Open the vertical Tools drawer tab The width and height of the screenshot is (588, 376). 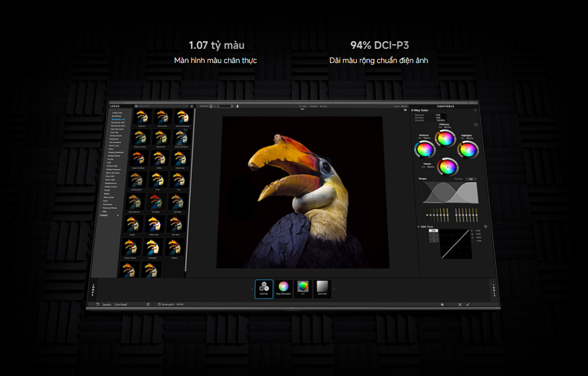point(493,288)
